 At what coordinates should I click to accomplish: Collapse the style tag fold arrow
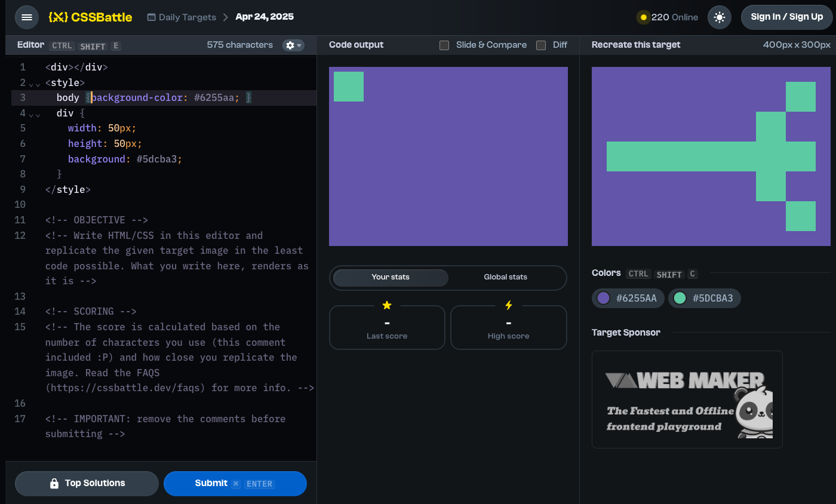tap(32, 84)
